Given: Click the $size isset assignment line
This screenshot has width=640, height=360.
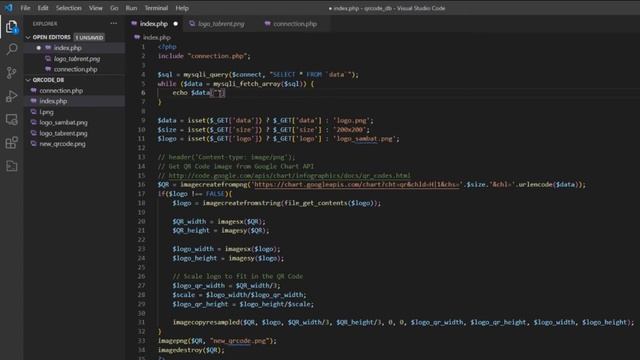Looking at the screenshot, I should pyautogui.click(x=264, y=130).
